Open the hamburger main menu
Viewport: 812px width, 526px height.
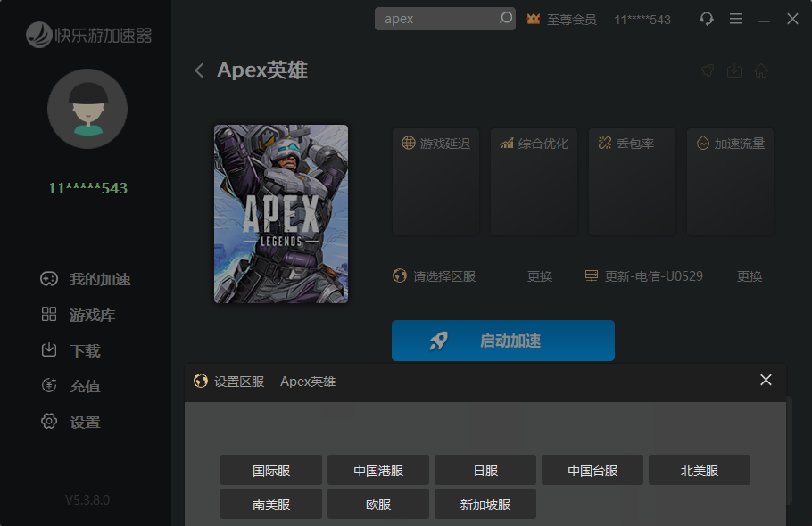tap(735, 19)
